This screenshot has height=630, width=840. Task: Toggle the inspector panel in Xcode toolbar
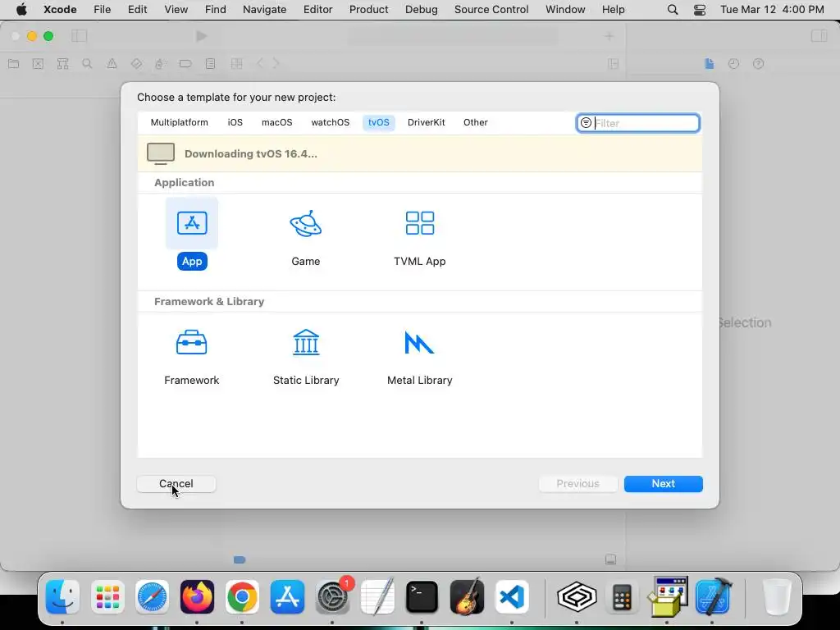(x=819, y=36)
